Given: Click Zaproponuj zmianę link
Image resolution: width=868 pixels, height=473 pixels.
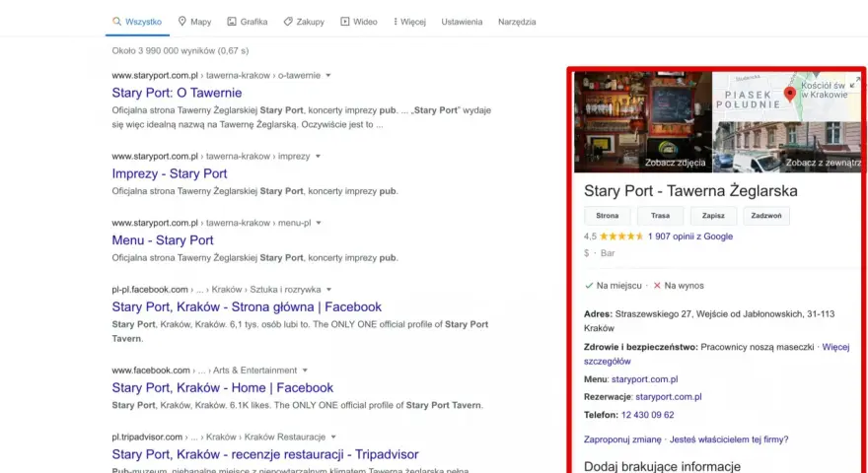Looking at the screenshot, I should pyautogui.click(x=622, y=439).
